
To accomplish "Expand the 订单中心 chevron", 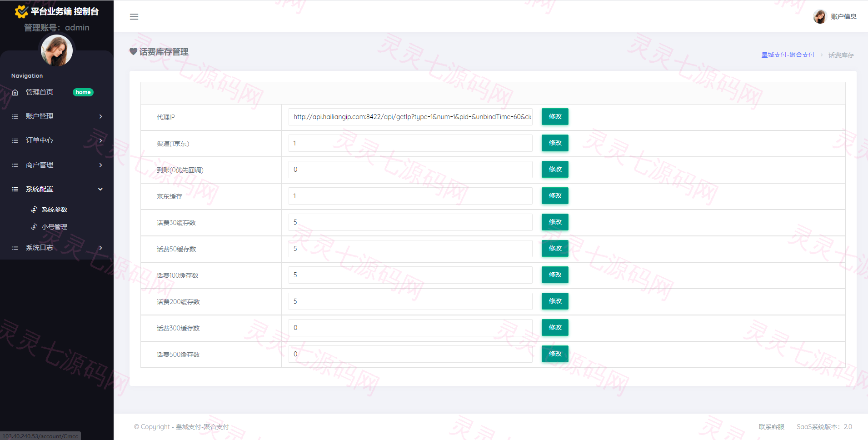I will click(x=100, y=140).
